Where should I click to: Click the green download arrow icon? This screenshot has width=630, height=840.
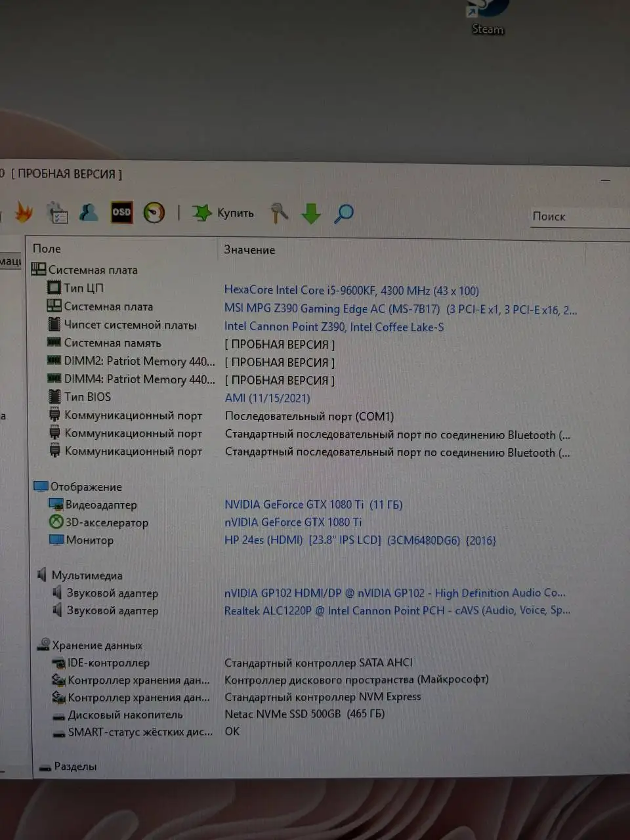(310, 213)
